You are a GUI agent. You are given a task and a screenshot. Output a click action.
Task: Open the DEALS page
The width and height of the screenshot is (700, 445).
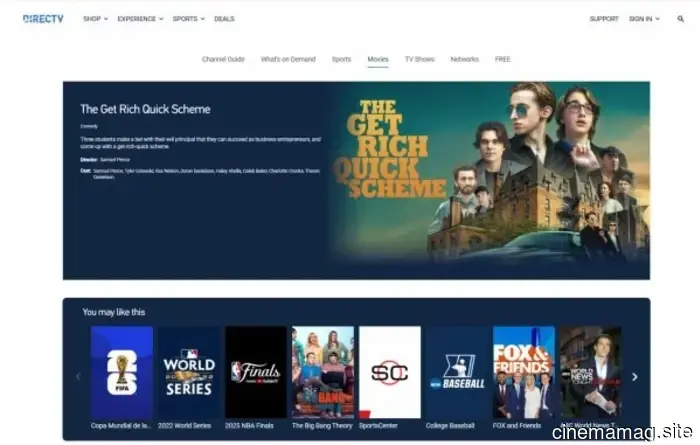point(224,19)
